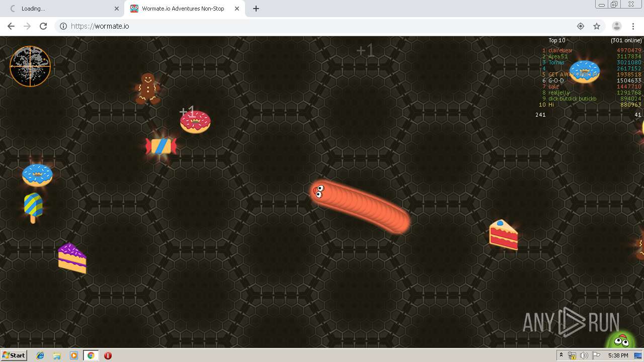Open the Chrome profile avatar

(616, 26)
